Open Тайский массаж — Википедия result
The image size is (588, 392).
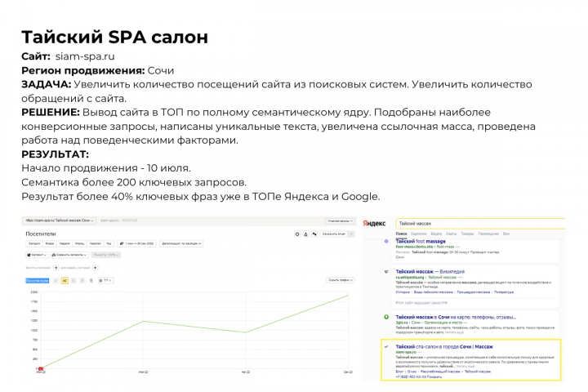(430, 271)
